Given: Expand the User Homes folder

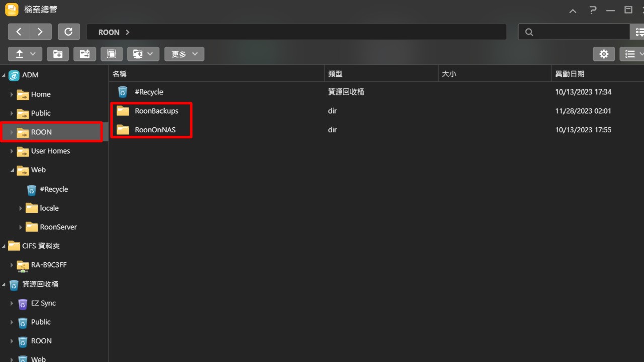Looking at the screenshot, I should coord(12,151).
